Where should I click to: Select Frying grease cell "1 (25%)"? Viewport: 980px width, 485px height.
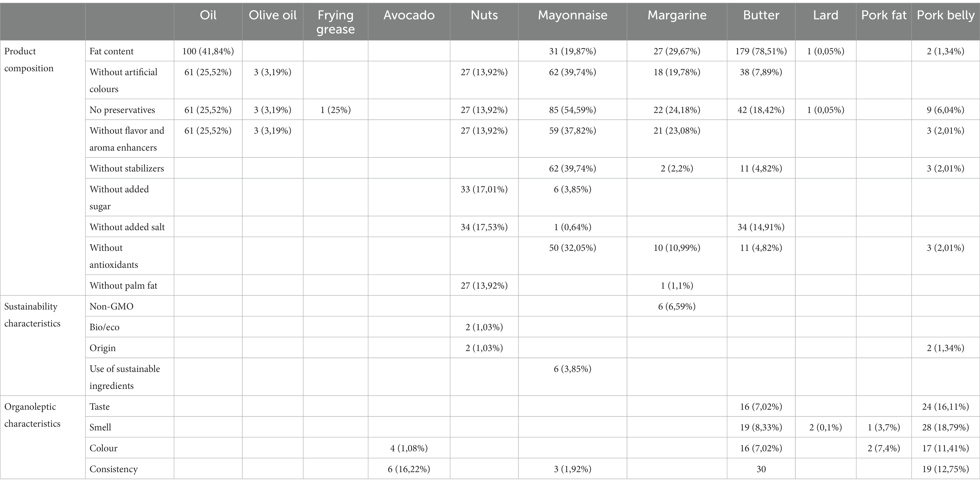coord(335,110)
